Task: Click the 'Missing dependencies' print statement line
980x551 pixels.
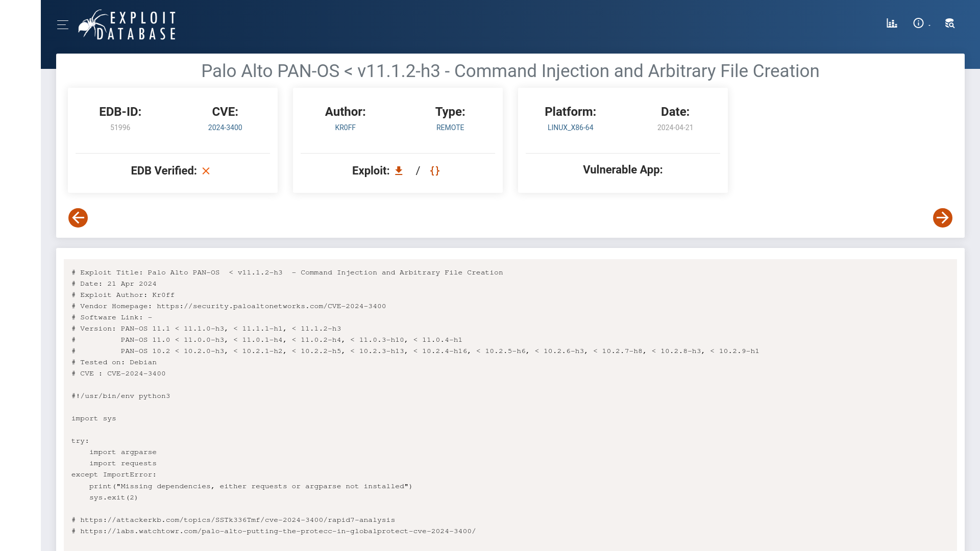Action: (x=251, y=486)
